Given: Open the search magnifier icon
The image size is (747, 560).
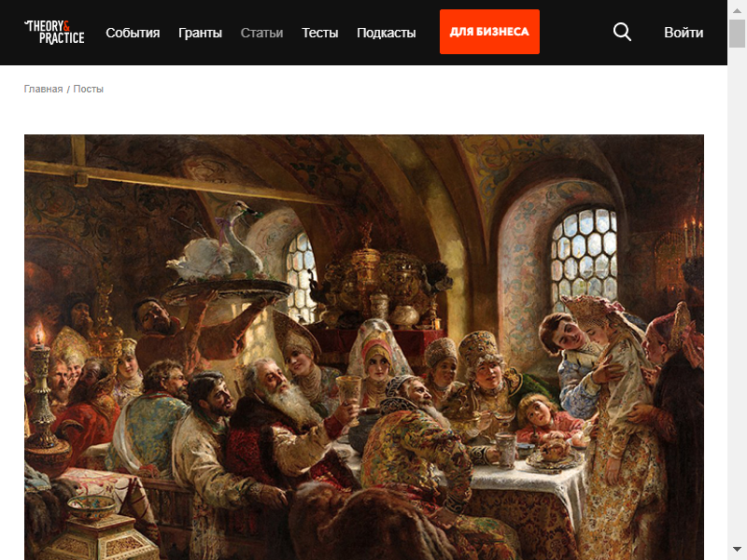Looking at the screenshot, I should click(622, 32).
